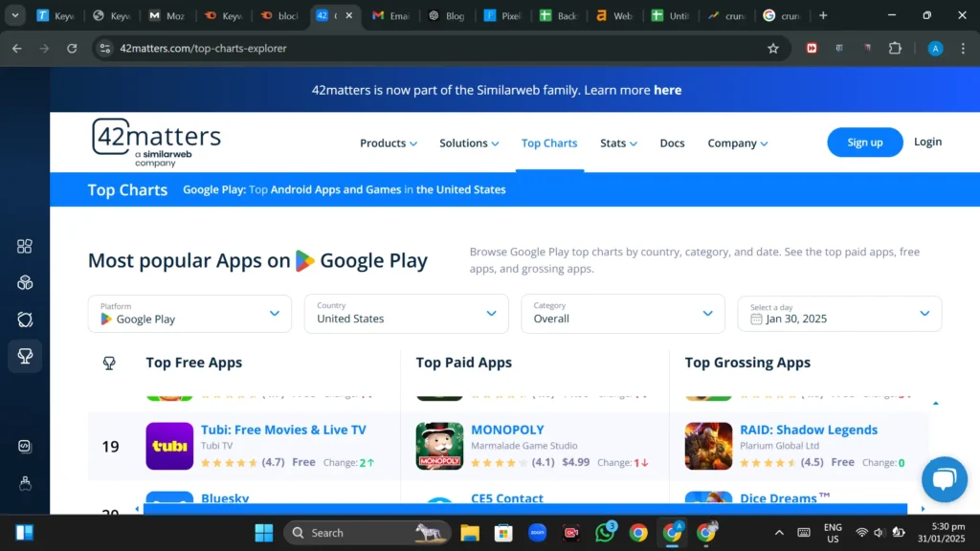Viewport: 980px width, 551px height.
Task: Click the robot icon in left sidebar
Action: [24, 483]
